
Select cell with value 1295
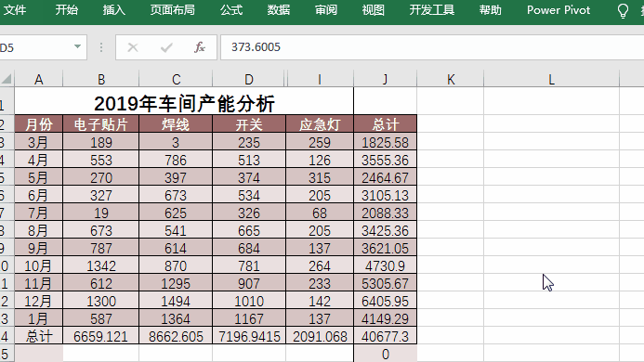point(176,283)
